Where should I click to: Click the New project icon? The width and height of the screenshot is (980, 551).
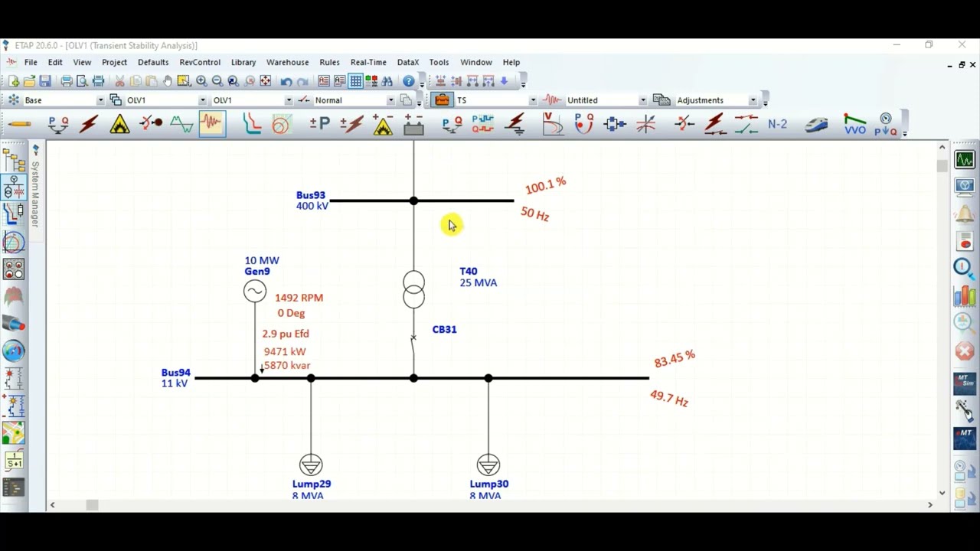[13, 81]
